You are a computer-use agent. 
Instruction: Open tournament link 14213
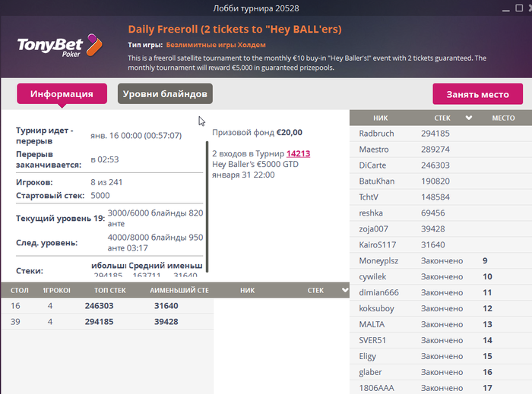(298, 153)
